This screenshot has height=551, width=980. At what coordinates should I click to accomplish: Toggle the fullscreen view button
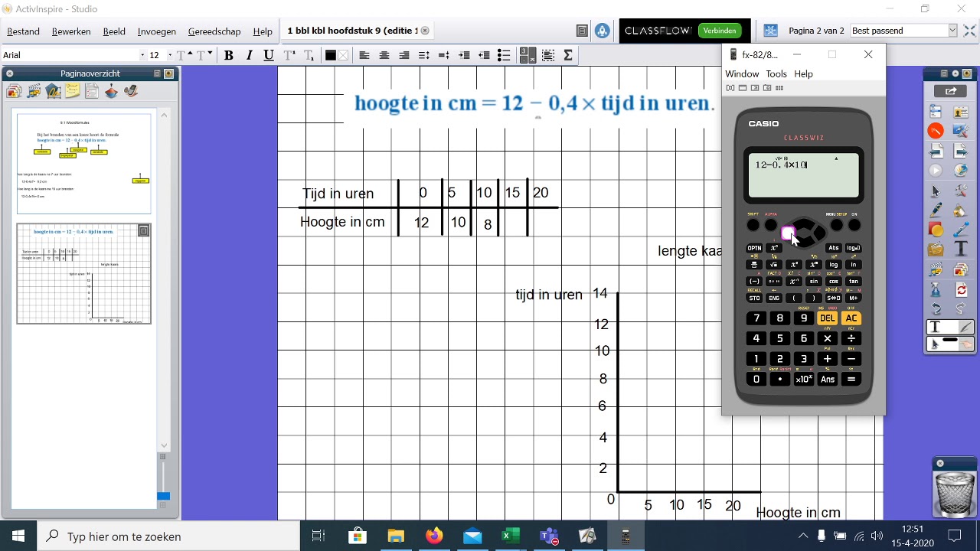(969, 31)
